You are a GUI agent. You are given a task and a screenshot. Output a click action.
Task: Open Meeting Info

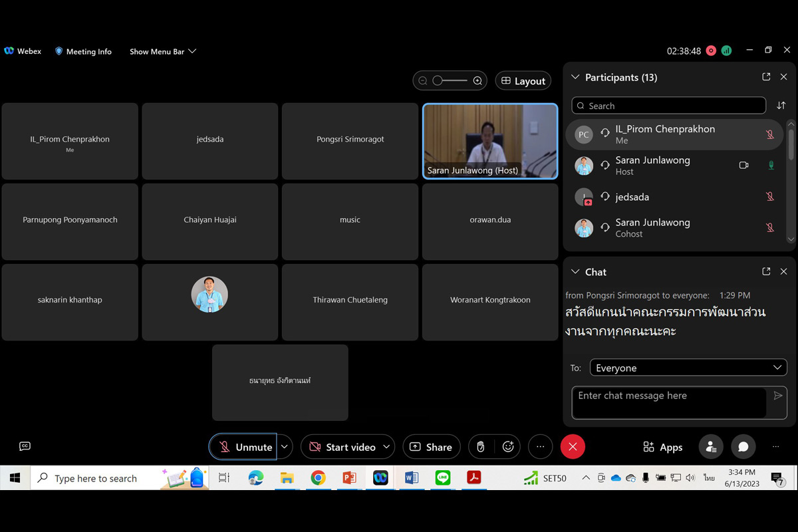[83, 51]
